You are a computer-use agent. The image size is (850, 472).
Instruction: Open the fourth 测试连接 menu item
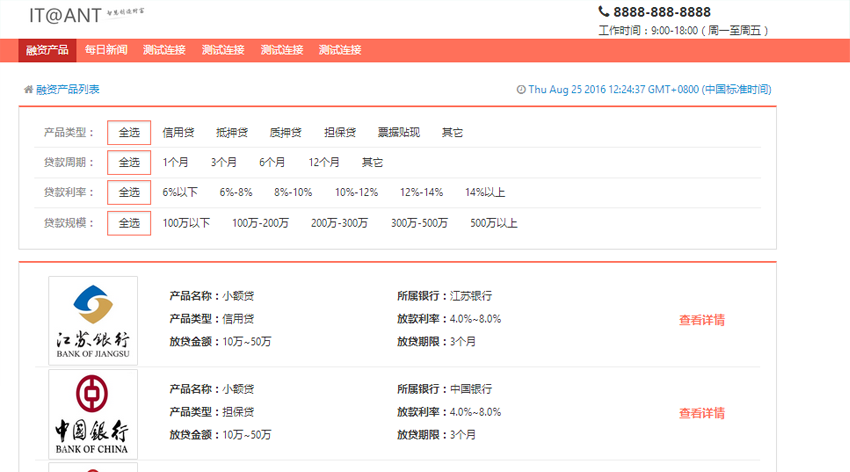click(340, 50)
